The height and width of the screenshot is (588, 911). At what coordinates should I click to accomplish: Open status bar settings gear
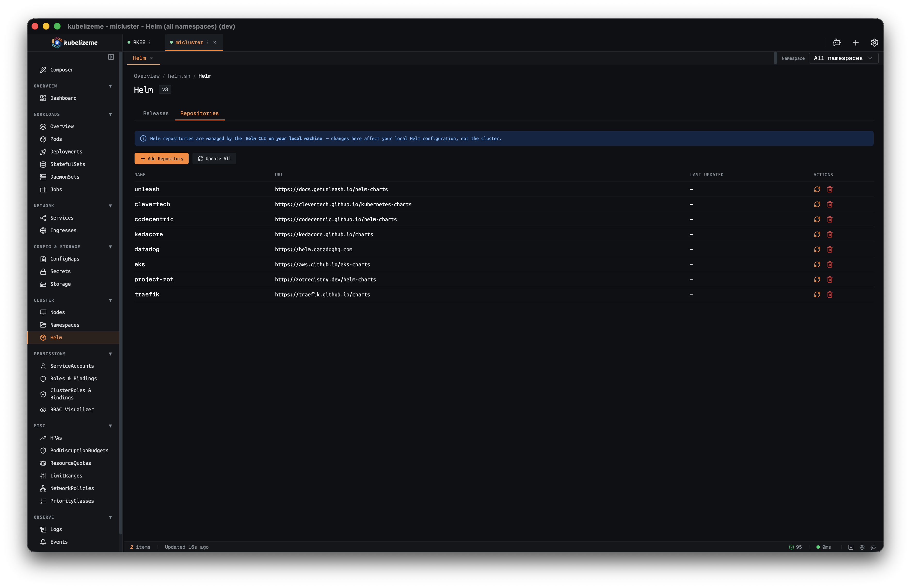point(862,547)
